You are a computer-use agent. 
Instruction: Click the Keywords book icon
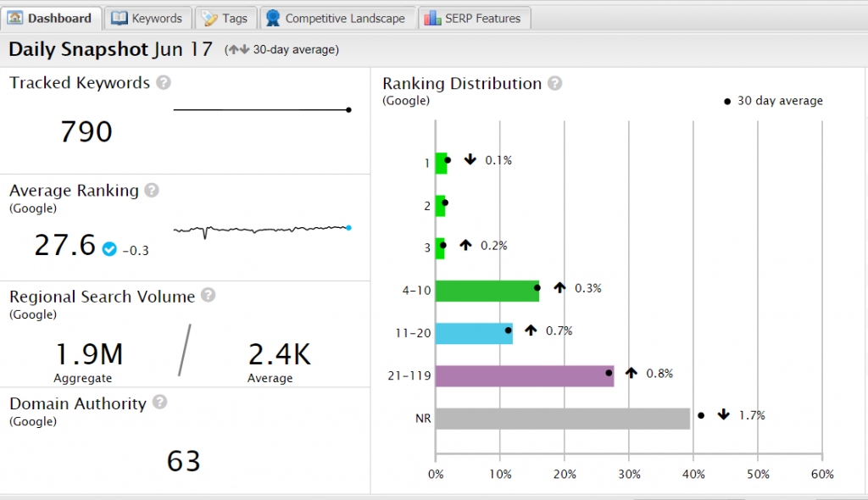119,19
